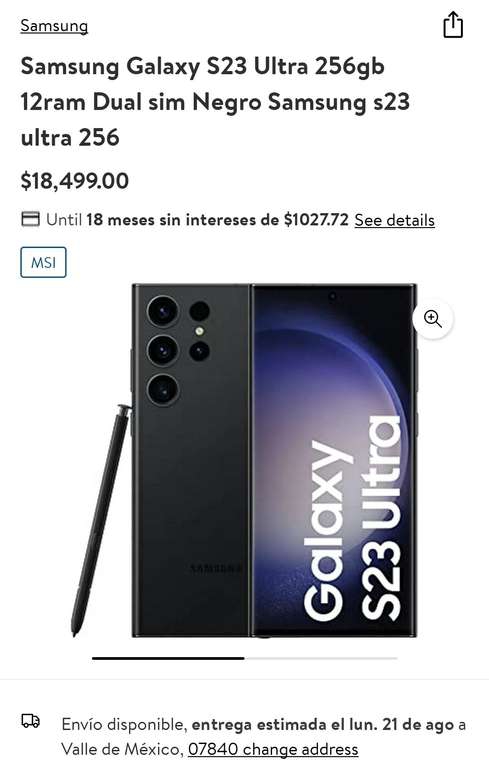
Task: Click the Galaxy S23 Ultra product title
Action: coord(215,102)
